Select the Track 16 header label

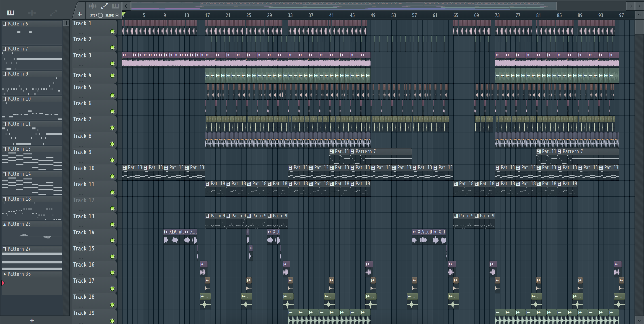point(84,265)
